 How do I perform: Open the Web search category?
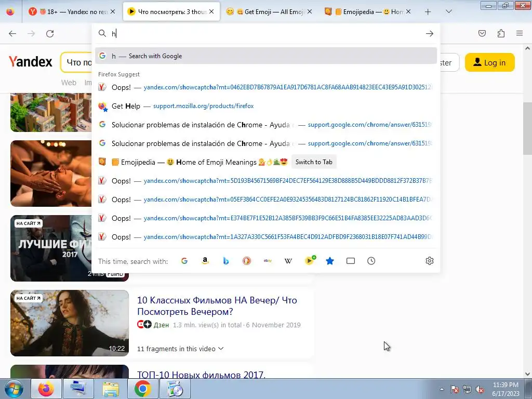click(x=69, y=83)
